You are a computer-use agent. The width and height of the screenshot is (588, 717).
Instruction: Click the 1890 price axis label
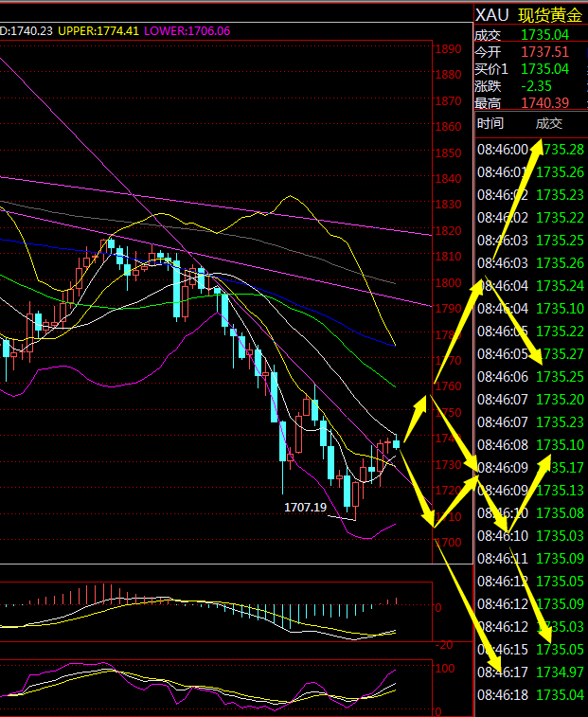(447, 49)
